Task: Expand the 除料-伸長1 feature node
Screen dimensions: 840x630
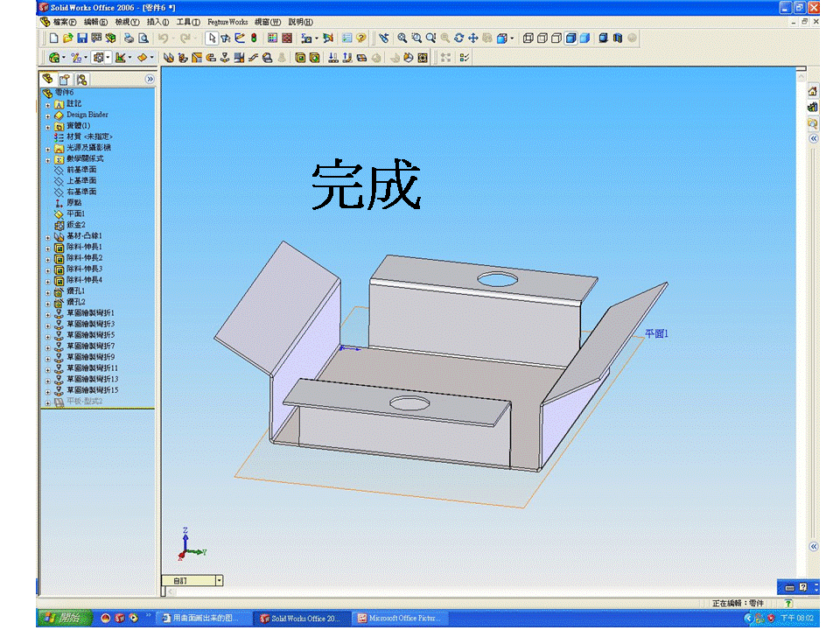Action: pyautogui.click(x=47, y=248)
